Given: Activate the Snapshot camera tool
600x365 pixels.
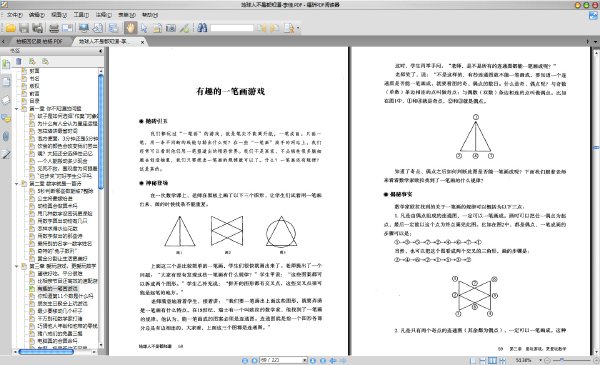Looking at the screenshot, I should click(171, 28).
